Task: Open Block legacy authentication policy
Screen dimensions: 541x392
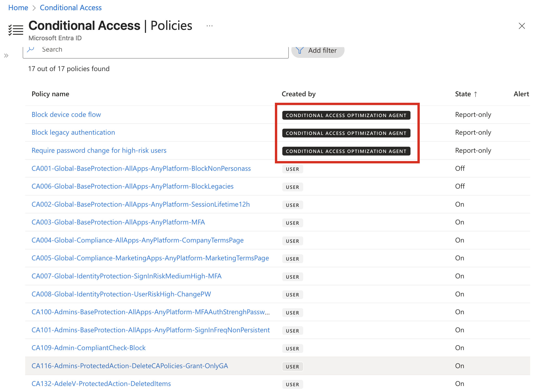Action: coord(73,132)
